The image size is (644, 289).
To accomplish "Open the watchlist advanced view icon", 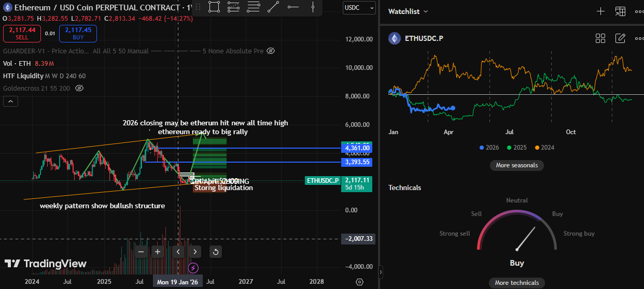I will [620, 11].
